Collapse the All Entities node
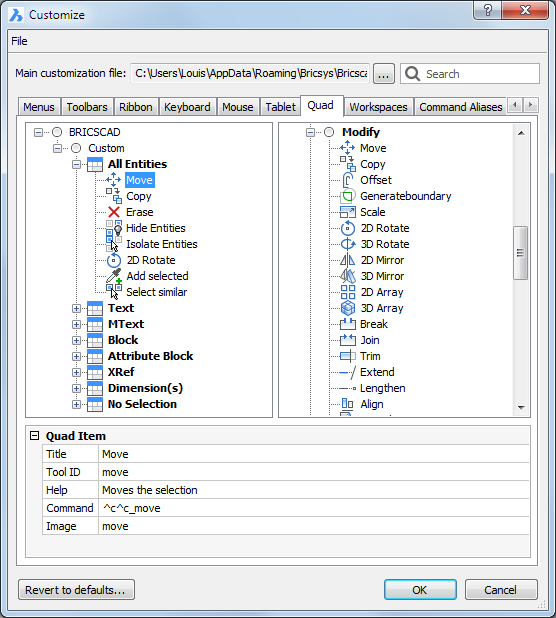This screenshot has width=556, height=618. pyautogui.click(x=76, y=164)
